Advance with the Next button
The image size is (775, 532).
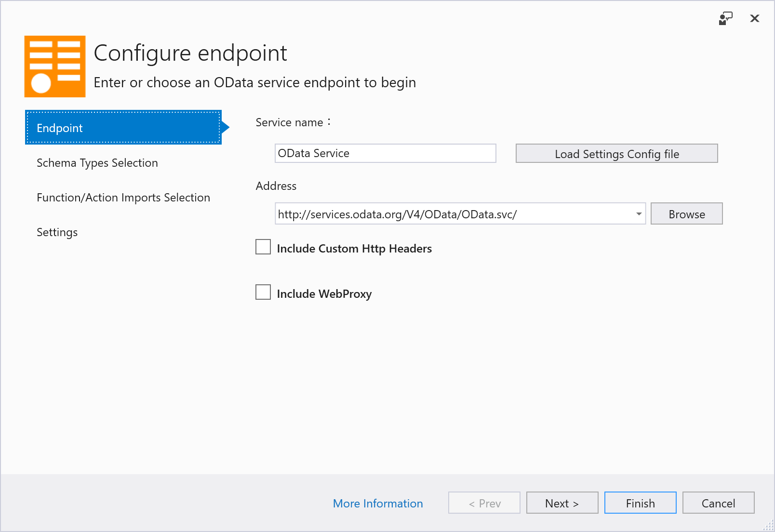coord(562,503)
